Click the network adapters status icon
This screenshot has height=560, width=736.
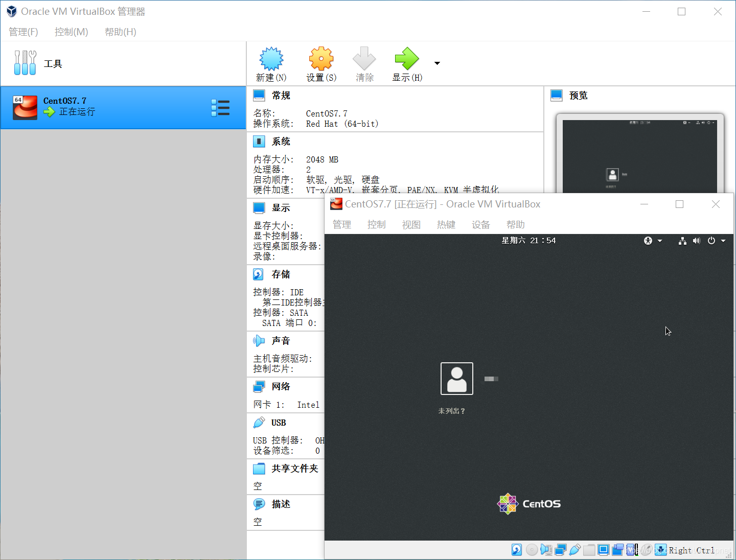pos(560,550)
